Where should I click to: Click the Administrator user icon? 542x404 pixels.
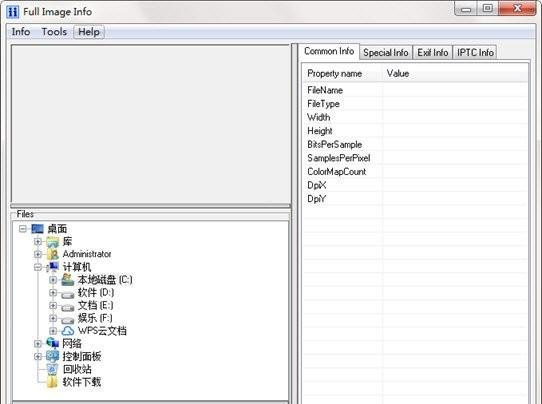click(53, 254)
